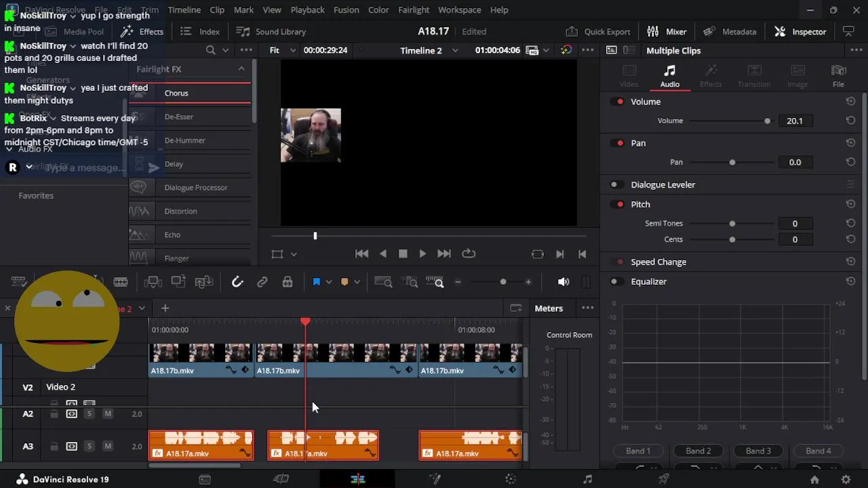Switch to the Cut page
The image size is (868, 488).
click(281, 479)
